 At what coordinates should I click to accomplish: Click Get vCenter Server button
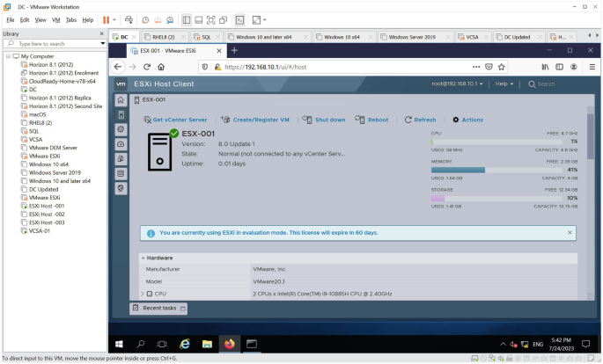[175, 120]
